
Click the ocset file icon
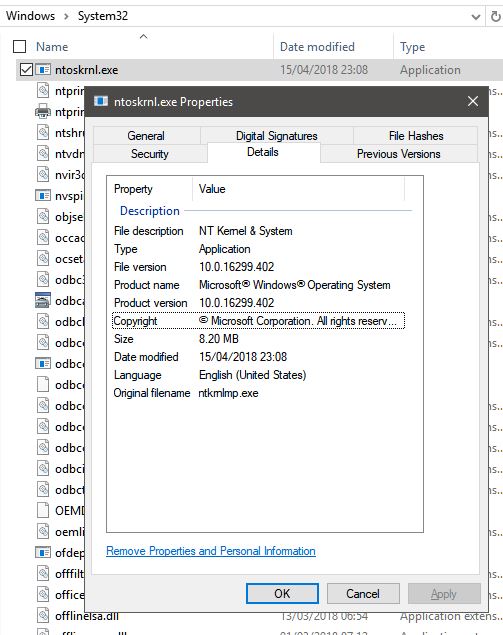(x=43, y=258)
